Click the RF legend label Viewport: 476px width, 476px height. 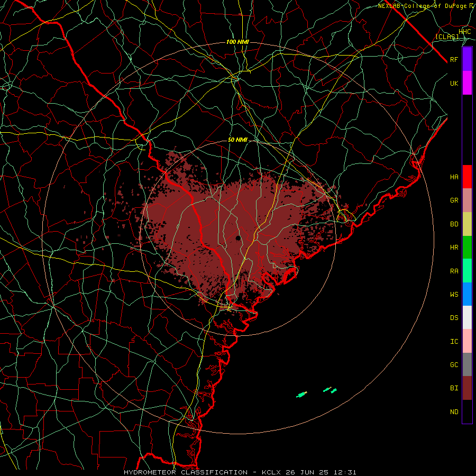454,59
